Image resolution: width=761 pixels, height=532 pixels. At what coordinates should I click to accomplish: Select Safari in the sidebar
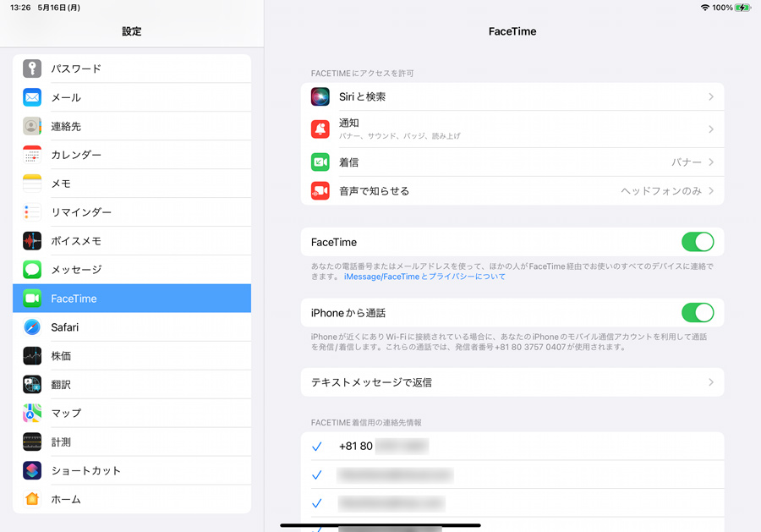point(132,327)
